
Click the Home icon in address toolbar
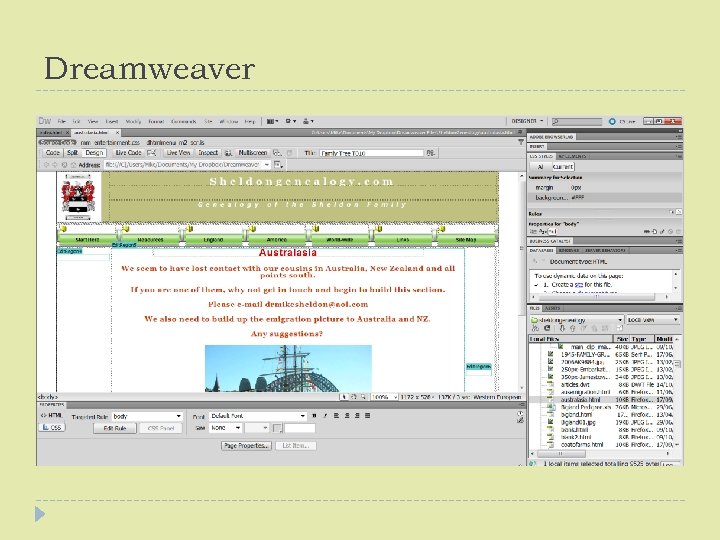pyautogui.click(x=73, y=164)
